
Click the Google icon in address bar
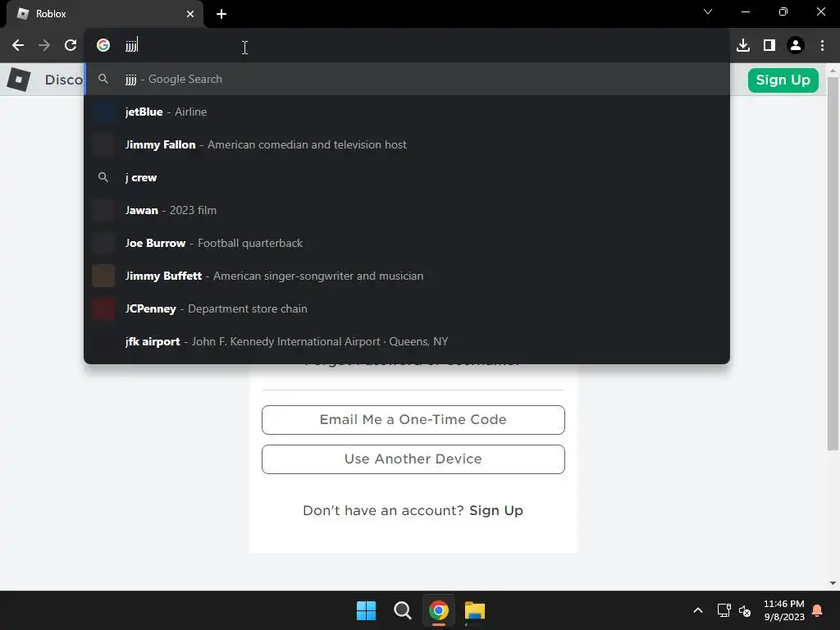click(x=103, y=46)
